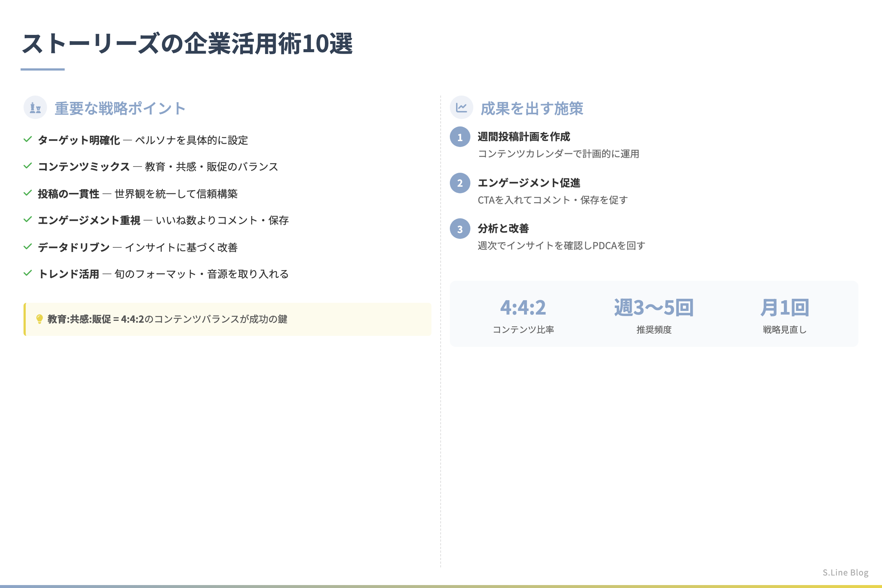882x588 pixels.
Task: Click the label 戦略見直し
Action: tap(785, 330)
